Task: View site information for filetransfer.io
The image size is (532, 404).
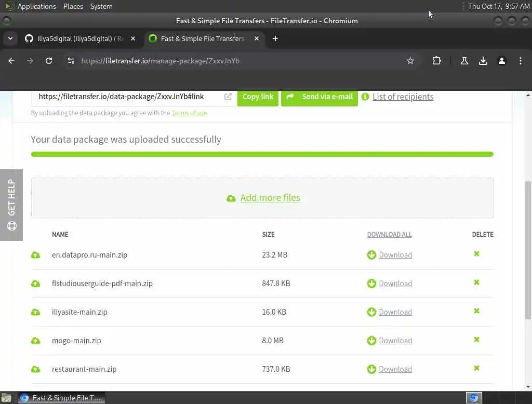Action: [x=71, y=61]
